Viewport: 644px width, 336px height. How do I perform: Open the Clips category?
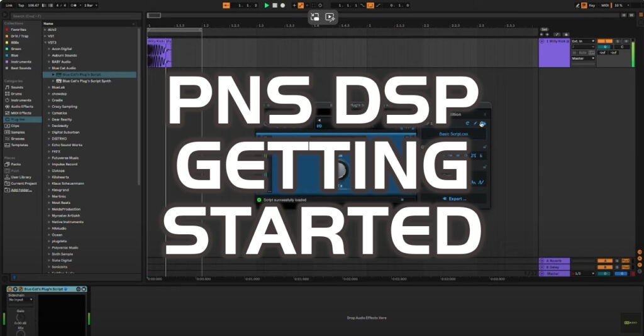point(15,126)
